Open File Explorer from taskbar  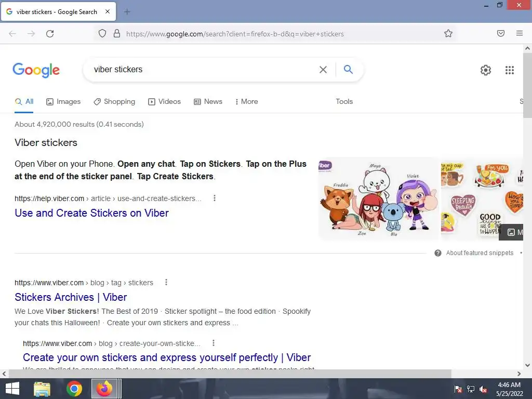42,389
